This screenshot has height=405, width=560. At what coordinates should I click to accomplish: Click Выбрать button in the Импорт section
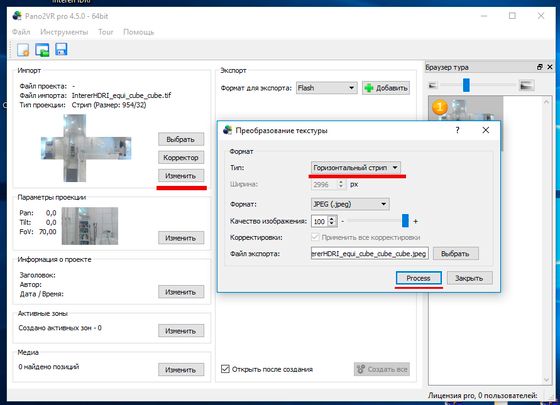click(181, 139)
